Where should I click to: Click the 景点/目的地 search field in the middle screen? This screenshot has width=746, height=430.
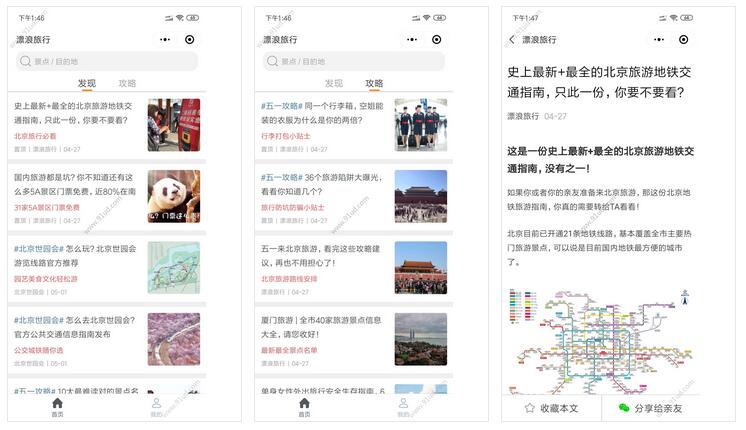pos(354,61)
